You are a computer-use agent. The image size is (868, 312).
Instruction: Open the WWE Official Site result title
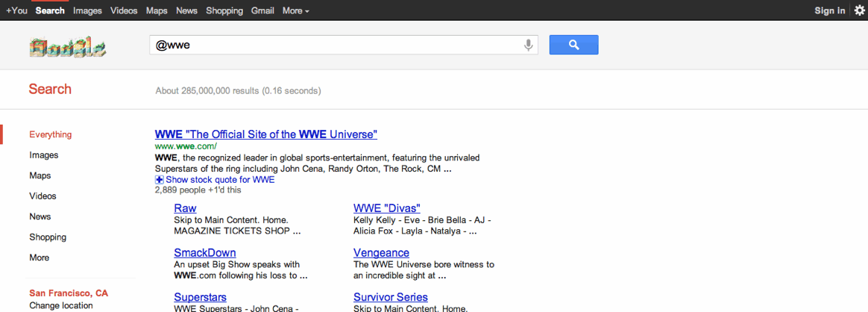click(266, 134)
